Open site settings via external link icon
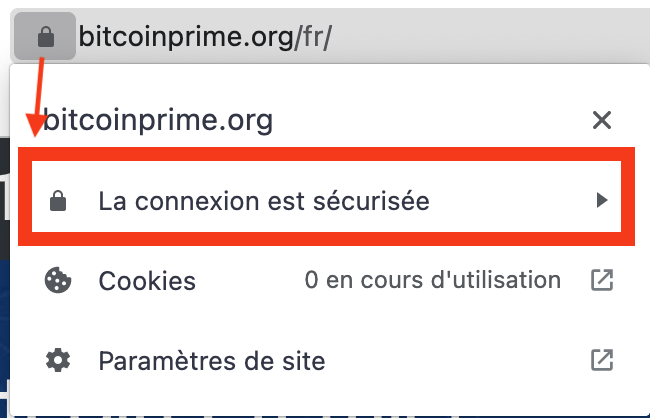 click(x=602, y=360)
